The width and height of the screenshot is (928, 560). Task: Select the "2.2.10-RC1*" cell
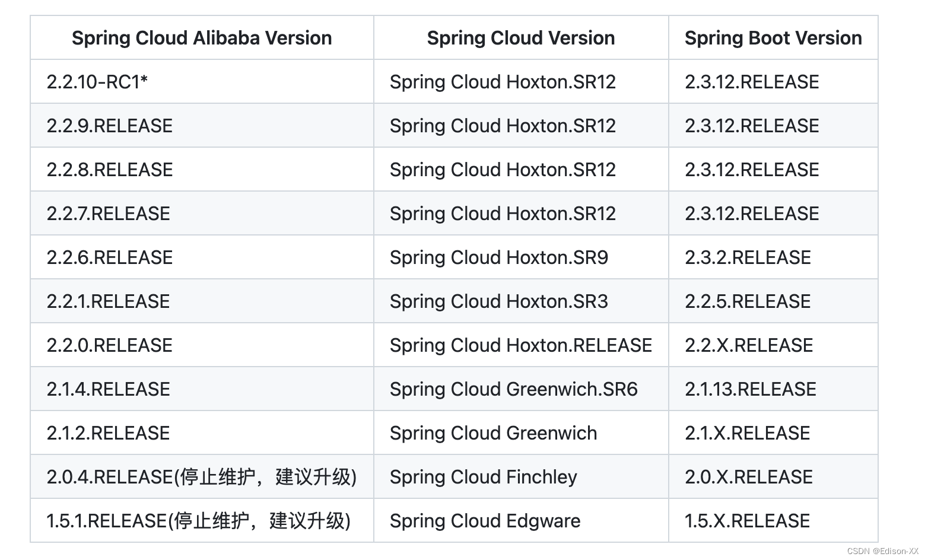point(202,82)
